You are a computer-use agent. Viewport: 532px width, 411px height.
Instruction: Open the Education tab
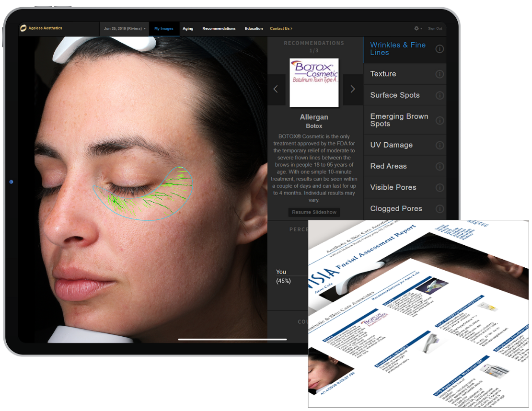click(x=254, y=29)
